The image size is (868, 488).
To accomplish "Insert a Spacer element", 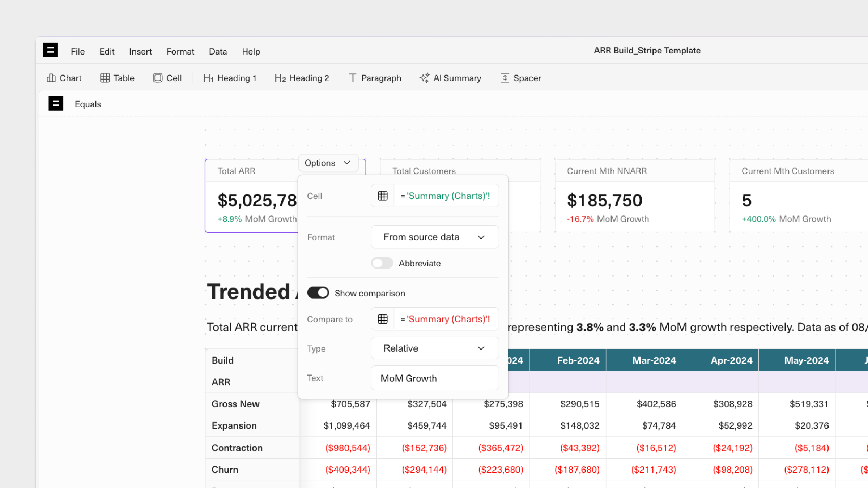I will click(x=520, y=78).
